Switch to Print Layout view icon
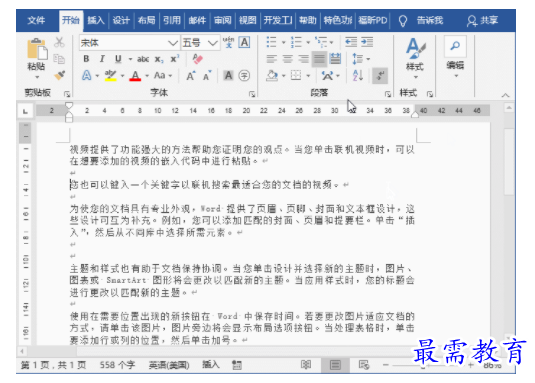535x383 pixels. (x=335, y=365)
